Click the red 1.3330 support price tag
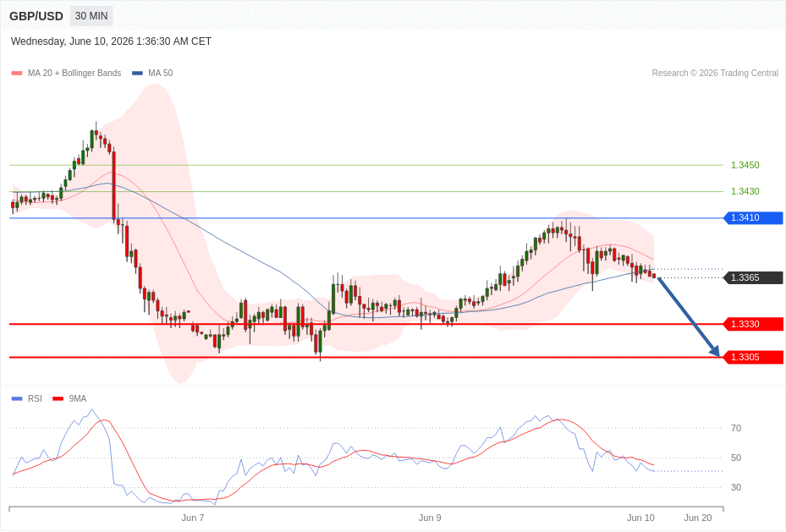The width and height of the screenshot is (786, 532). [x=753, y=324]
